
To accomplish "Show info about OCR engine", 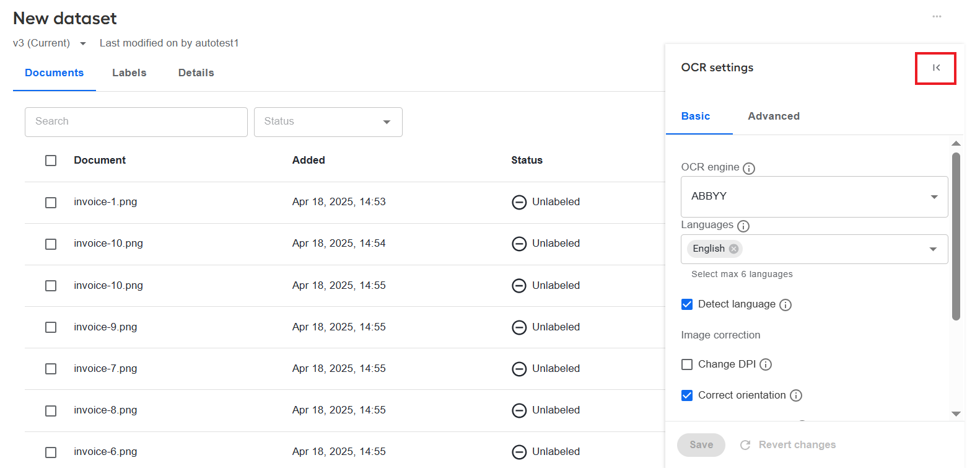I will click(749, 168).
